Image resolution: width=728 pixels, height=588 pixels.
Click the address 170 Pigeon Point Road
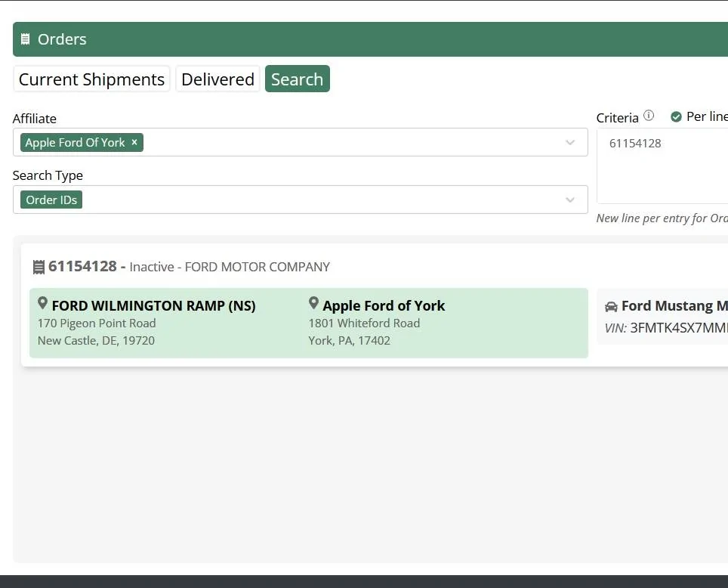pyautogui.click(x=97, y=323)
